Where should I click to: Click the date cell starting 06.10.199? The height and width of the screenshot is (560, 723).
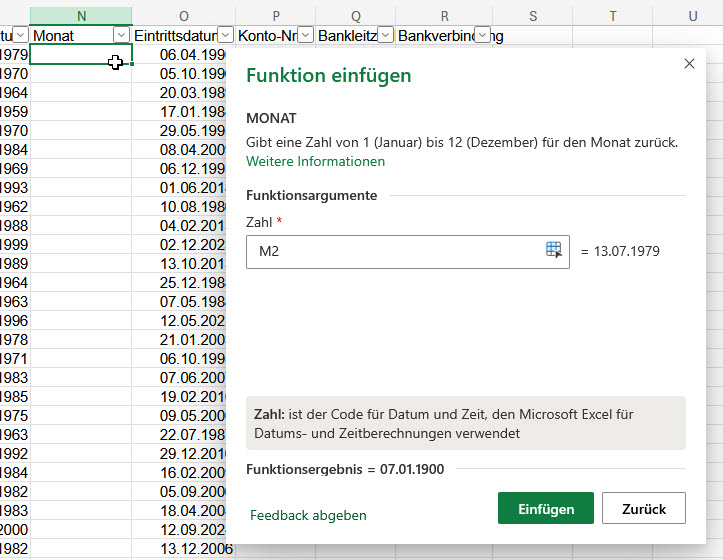coord(180,358)
